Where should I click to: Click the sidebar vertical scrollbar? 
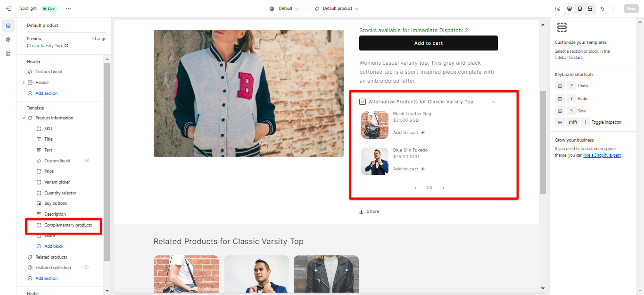(x=107, y=161)
